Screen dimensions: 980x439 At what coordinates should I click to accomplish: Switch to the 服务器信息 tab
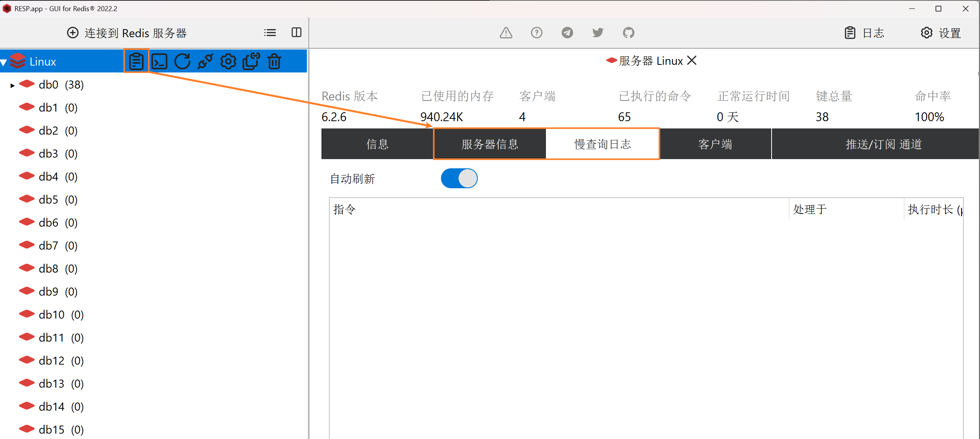point(490,144)
